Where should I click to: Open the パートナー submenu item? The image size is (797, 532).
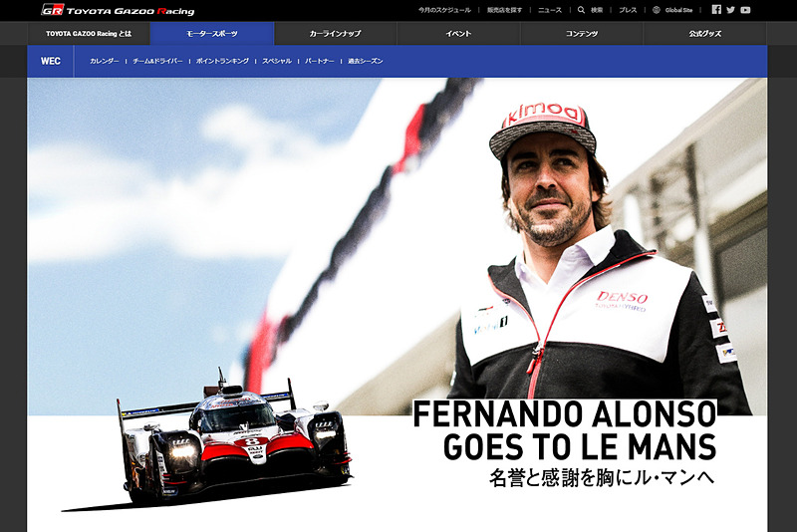pos(319,61)
